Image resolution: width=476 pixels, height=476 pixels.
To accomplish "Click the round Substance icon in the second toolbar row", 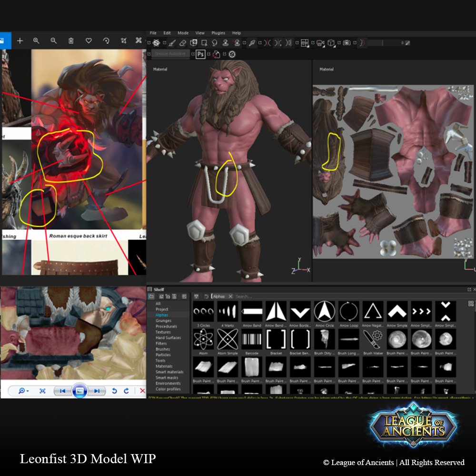I will (232, 54).
